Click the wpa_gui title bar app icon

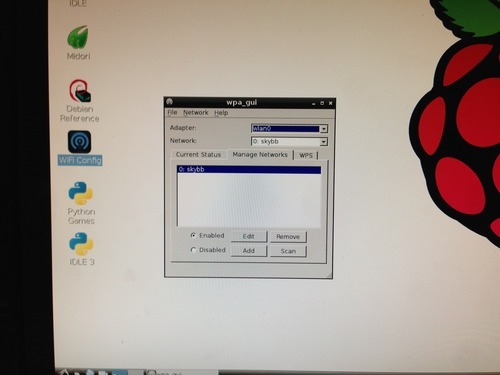(169, 102)
